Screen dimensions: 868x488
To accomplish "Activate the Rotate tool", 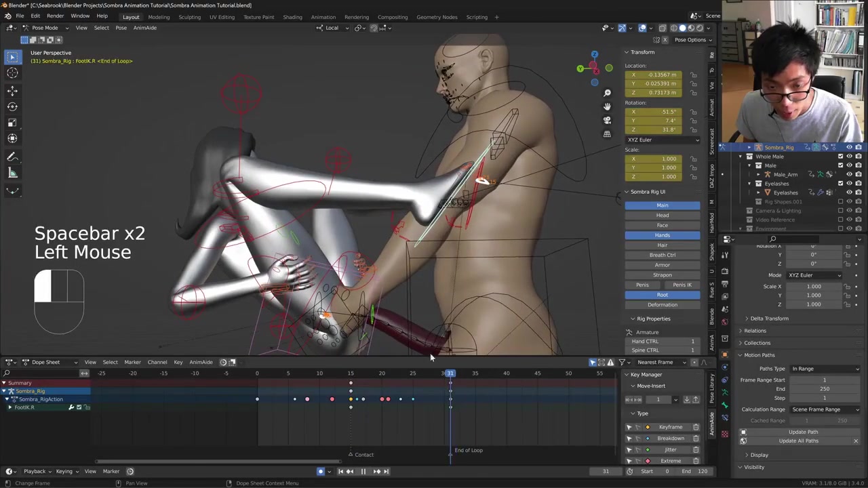I will tap(12, 106).
